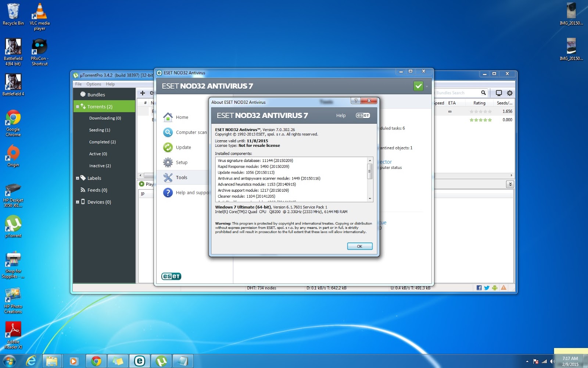Image resolution: width=588 pixels, height=368 pixels.
Task: Click the empty star rating on first torrent
Action: [x=480, y=112]
